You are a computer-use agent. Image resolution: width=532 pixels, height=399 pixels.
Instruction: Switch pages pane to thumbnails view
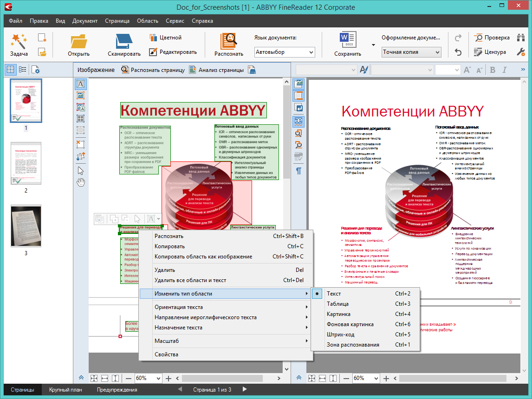point(11,70)
